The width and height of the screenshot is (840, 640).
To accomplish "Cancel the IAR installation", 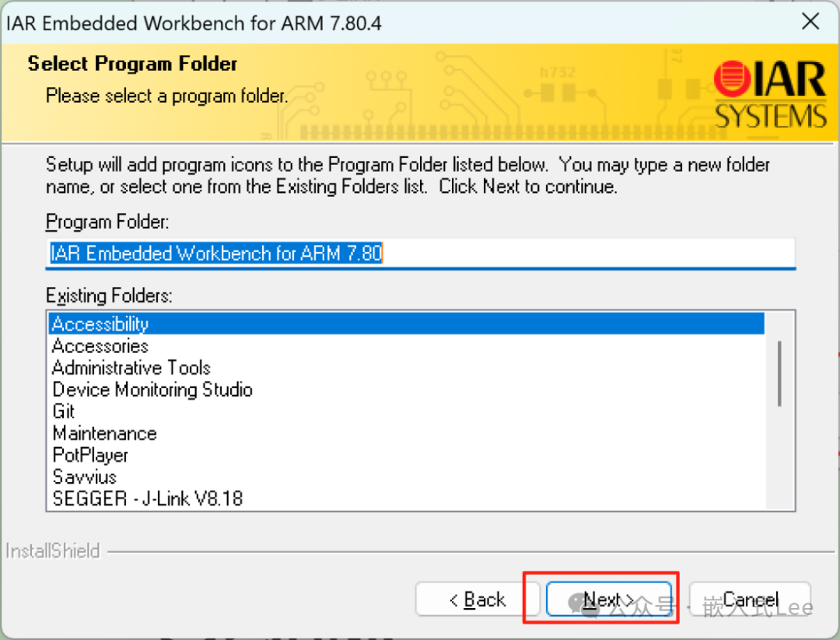I will pyautogui.click(x=748, y=599).
